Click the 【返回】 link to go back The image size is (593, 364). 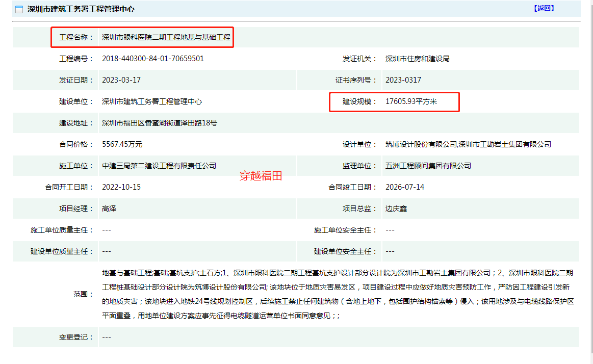(544, 8)
